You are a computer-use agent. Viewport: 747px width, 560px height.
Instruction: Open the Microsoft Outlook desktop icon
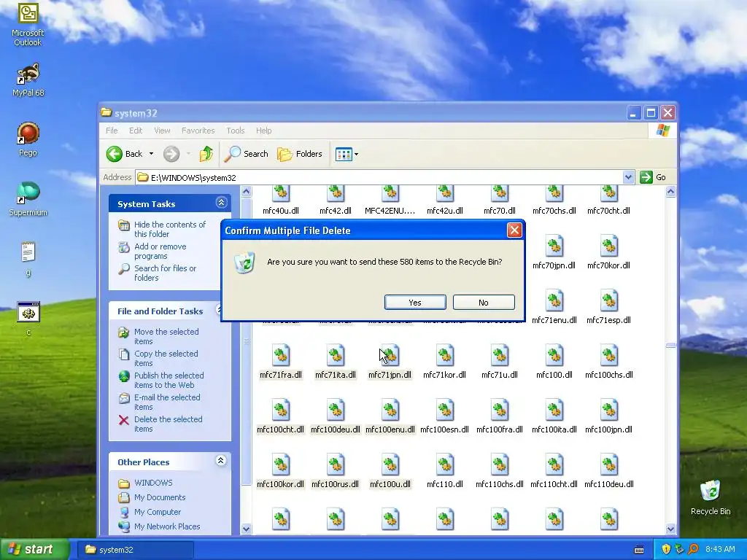28,25
